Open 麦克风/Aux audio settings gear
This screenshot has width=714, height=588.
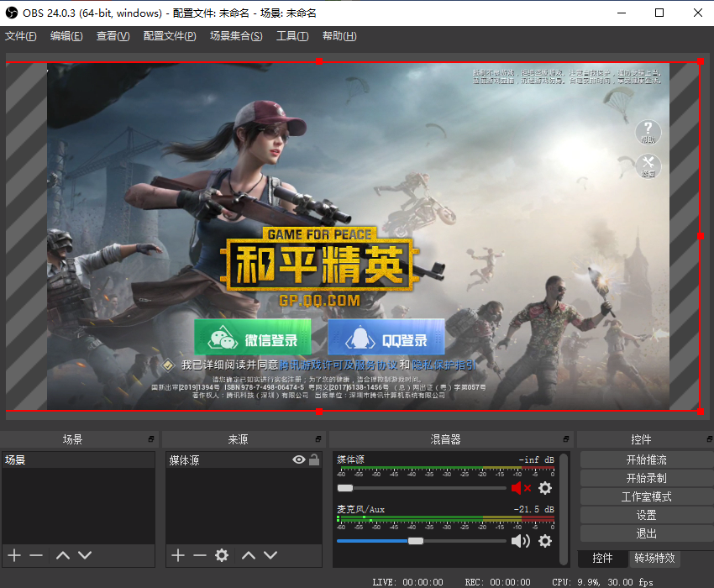[545, 541]
